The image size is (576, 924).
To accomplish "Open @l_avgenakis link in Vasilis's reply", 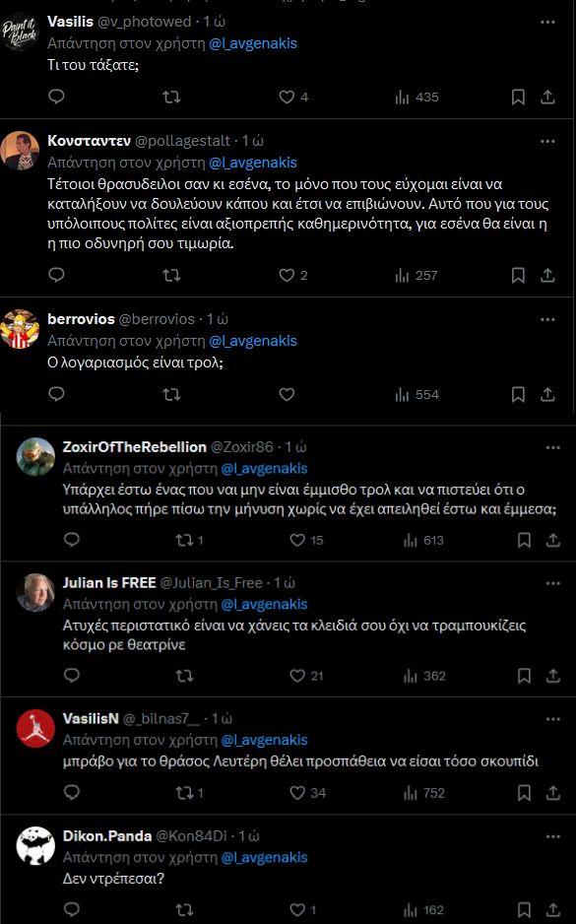I will (x=253, y=43).
